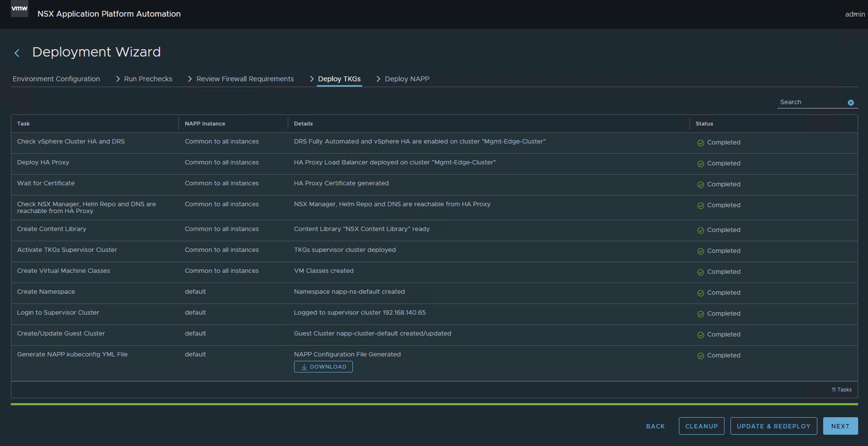
Task: Click the VMware logo icon
Action: pyautogui.click(x=19, y=9)
